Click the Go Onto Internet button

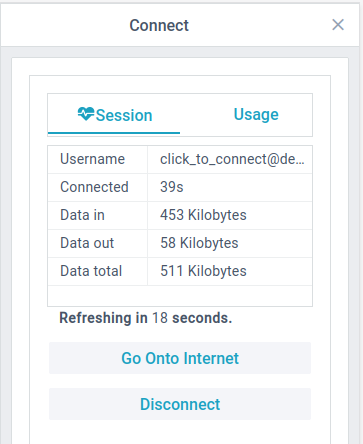point(180,358)
